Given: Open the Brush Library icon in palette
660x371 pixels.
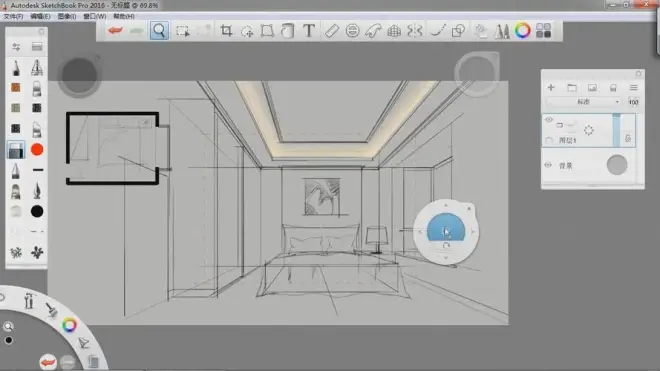Looking at the screenshot, I should point(37,47).
